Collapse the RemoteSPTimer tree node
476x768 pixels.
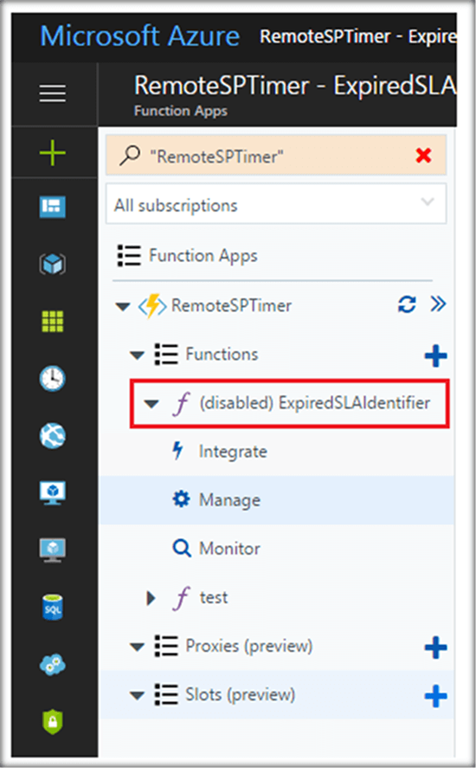tap(122, 307)
